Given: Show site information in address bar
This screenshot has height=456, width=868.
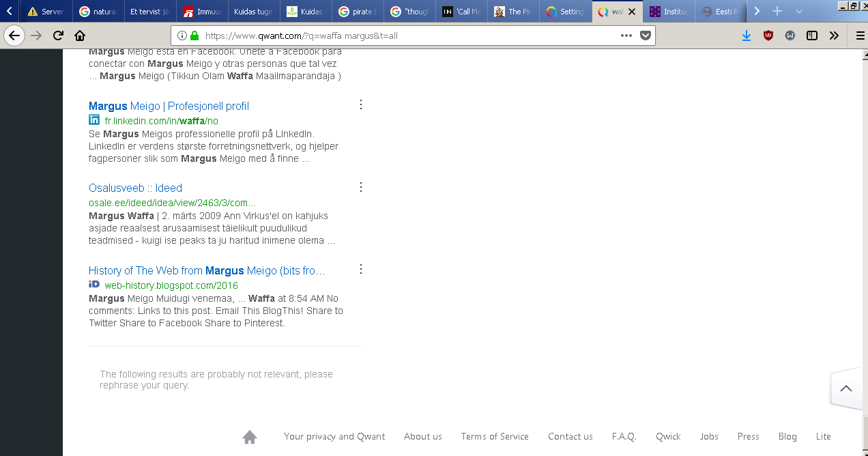Looking at the screenshot, I should click(x=182, y=35).
